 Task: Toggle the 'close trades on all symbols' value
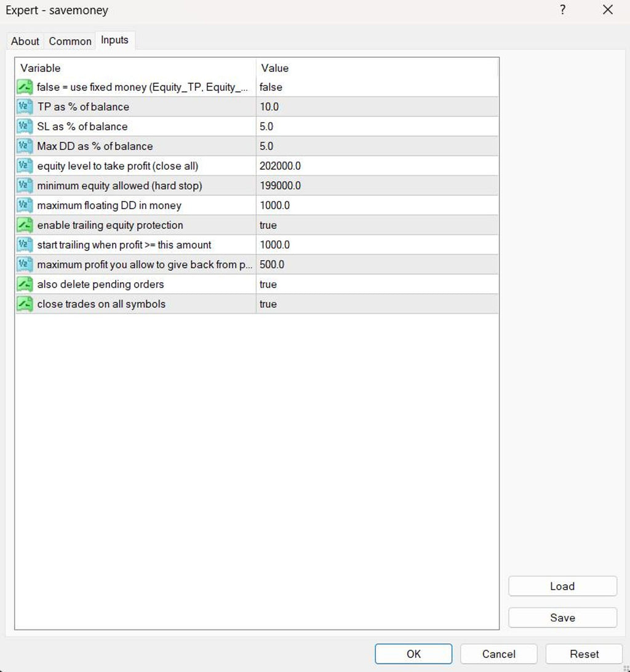click(268, 304)
